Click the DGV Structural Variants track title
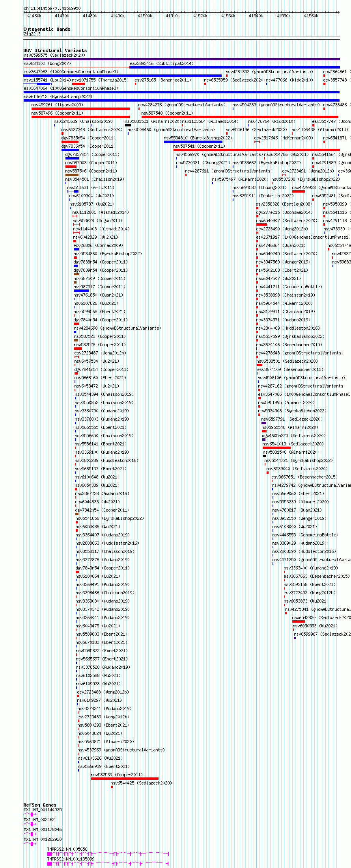This screenshot has width=351, height=868. point(55,50)
